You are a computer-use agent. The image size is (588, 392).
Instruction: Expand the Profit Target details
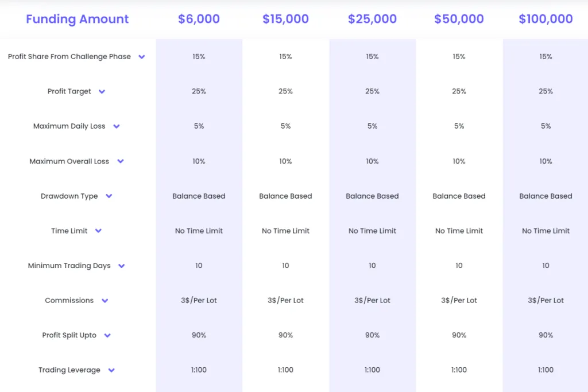point(102,91)
